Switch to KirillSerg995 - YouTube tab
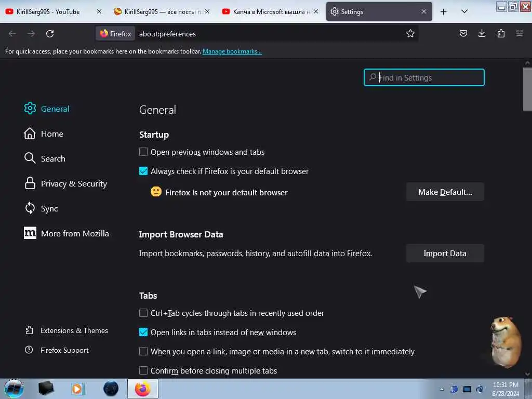 pyautogui.click(x=48, y=11)
